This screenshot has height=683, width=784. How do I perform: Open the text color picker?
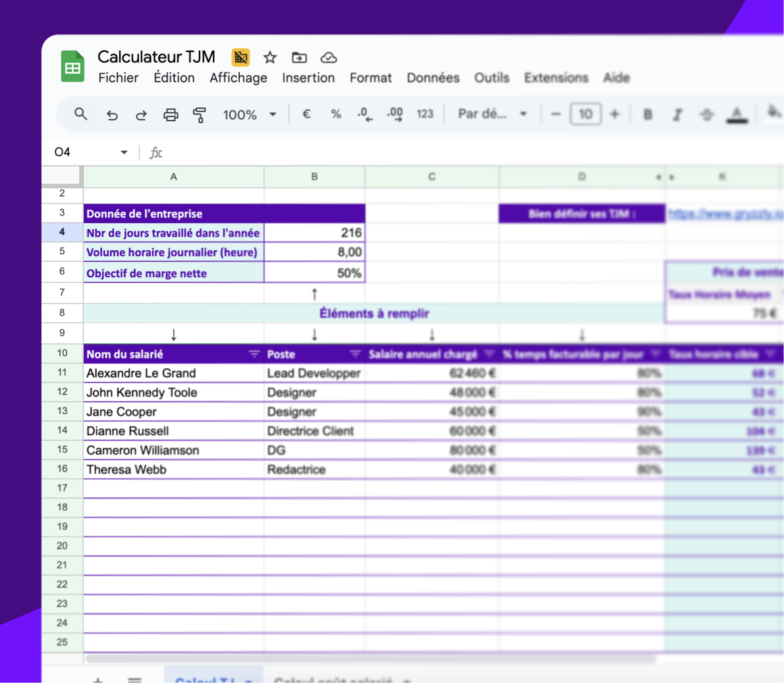click(737, 115)
